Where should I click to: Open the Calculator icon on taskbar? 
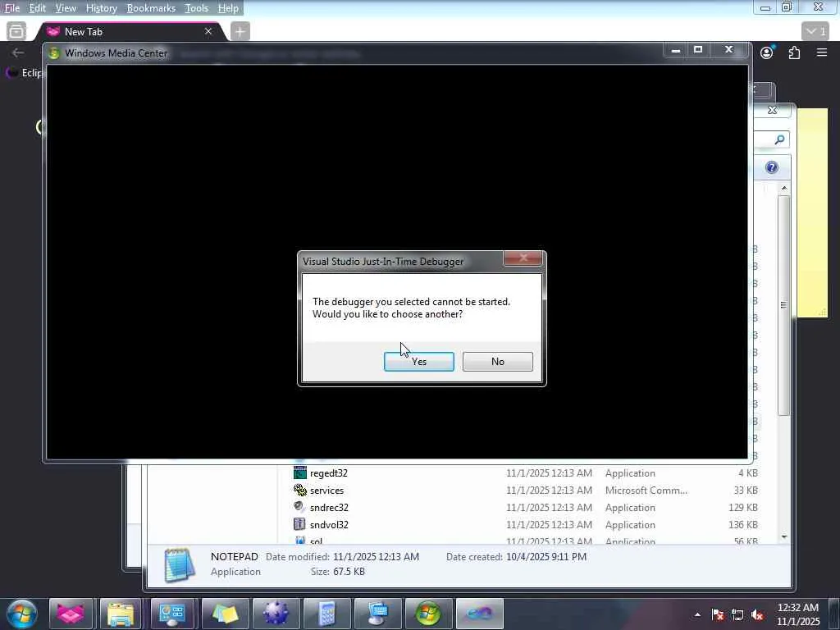[x=326, y=614]
